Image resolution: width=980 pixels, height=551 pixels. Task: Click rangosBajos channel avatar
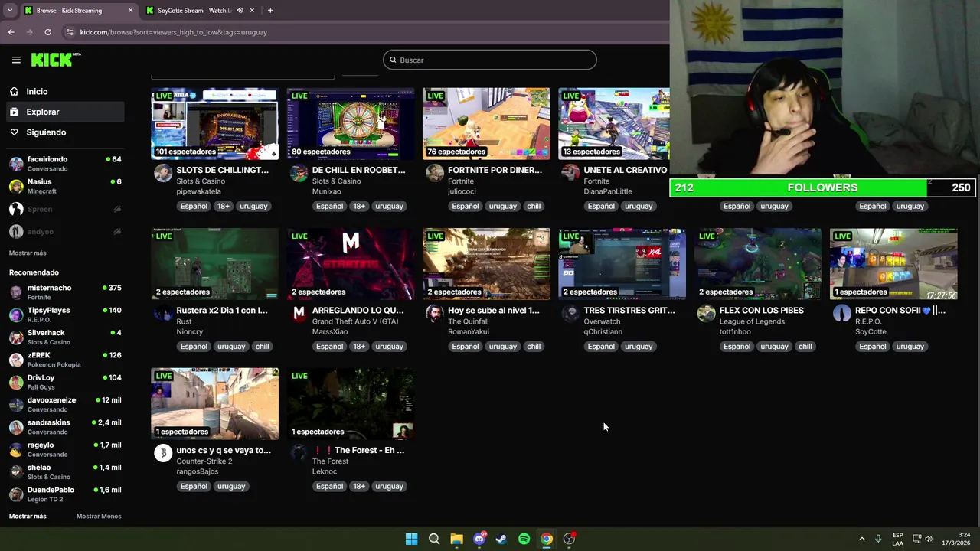pyautogui.click(x=163, y=453)
